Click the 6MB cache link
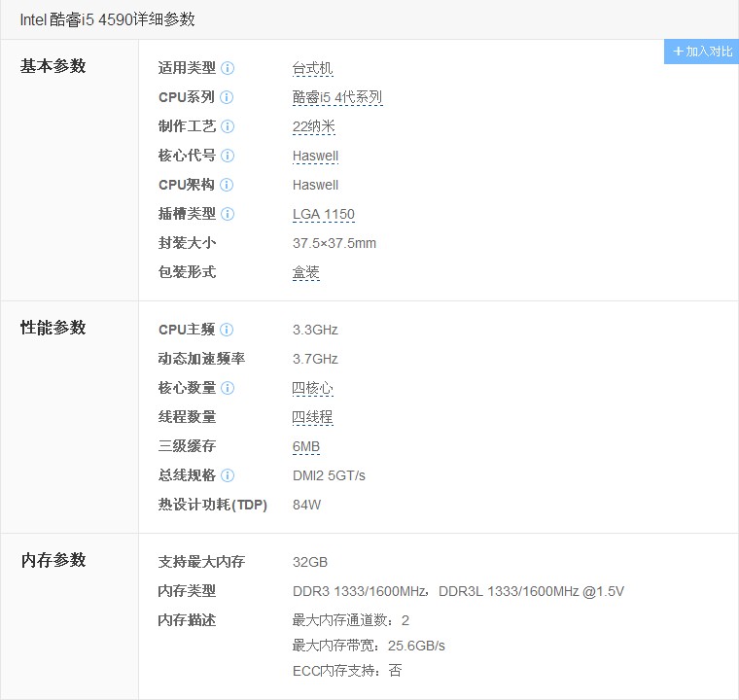This screenshot has height=700, width=739. point(306,447)
